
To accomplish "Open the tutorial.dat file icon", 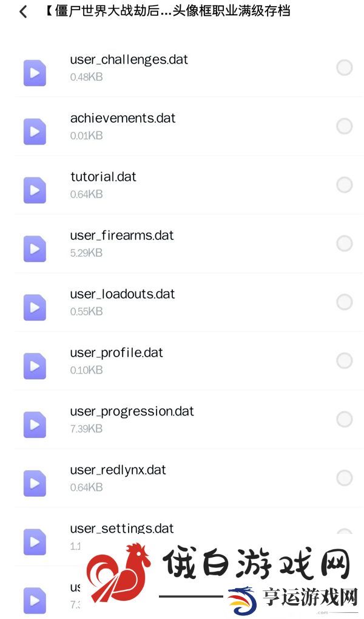I will 35,190.
